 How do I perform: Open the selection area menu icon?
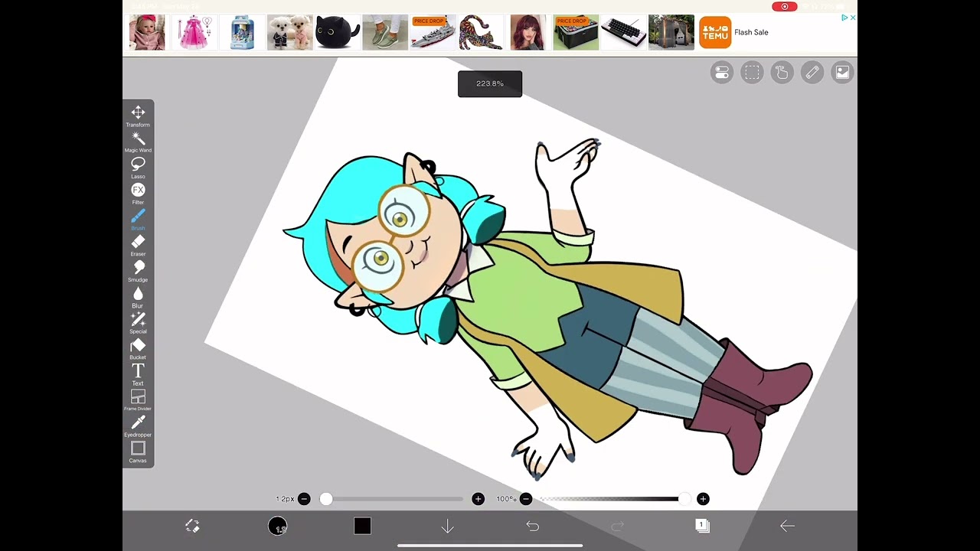click(752, 73)
